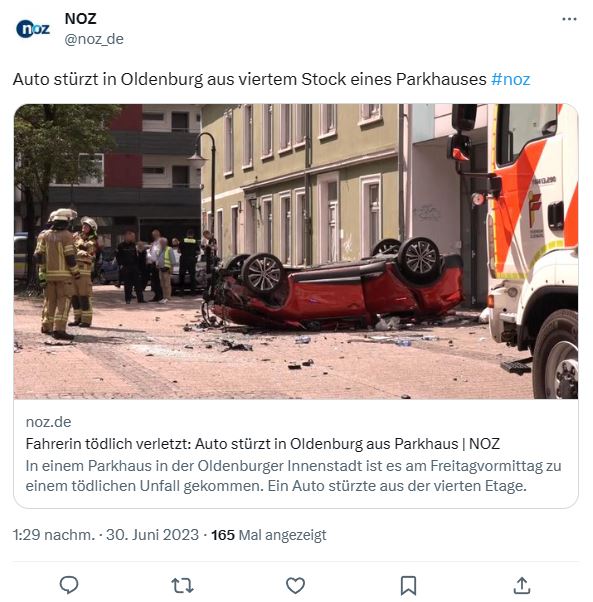Open the three-dot more options menu
Viewport: 593px width, 602px height.
569,19
